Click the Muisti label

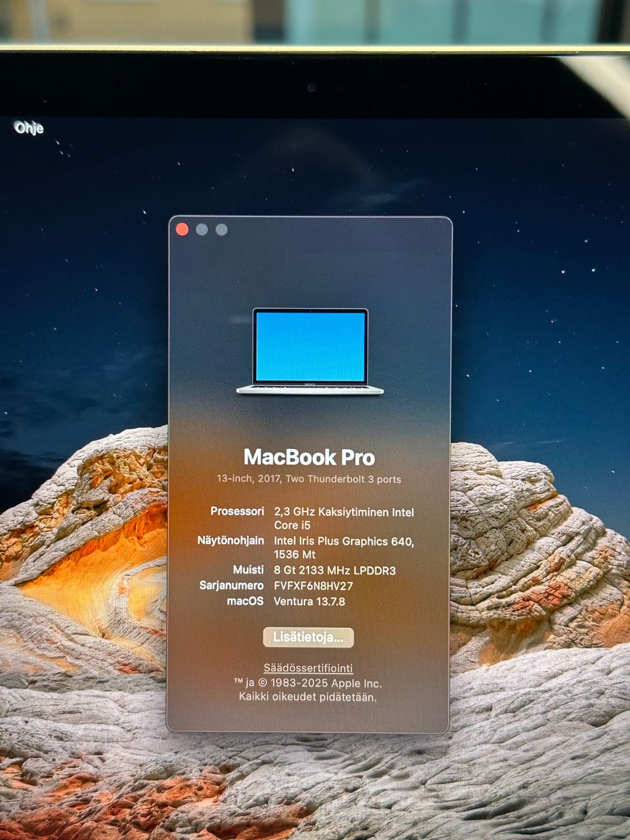249,570
